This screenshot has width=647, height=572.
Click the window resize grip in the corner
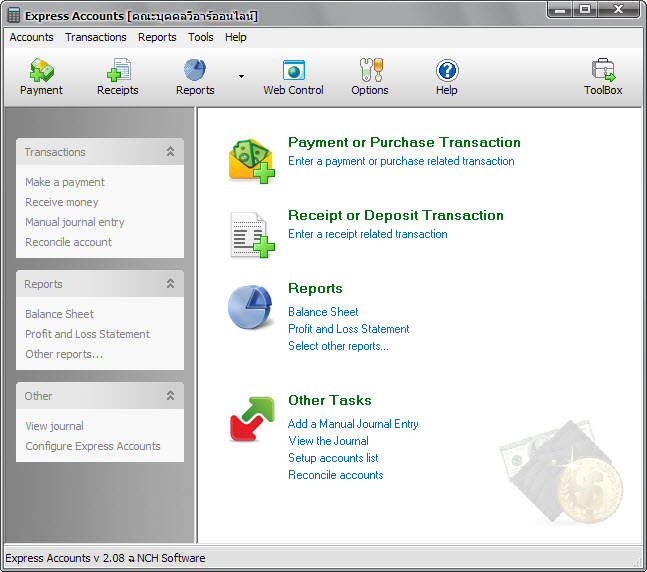[638, 563]
